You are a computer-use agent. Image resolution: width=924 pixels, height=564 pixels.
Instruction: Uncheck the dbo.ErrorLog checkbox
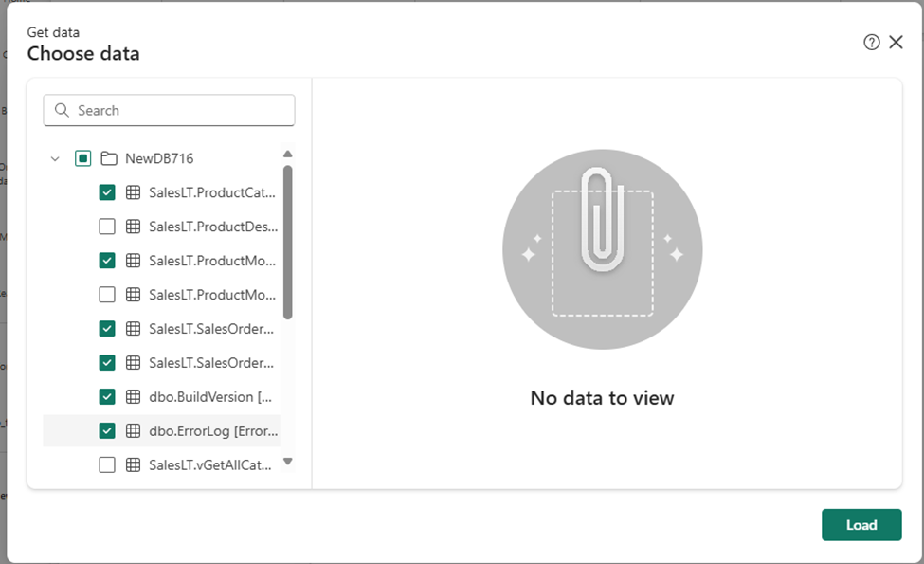tap(107, 430)
